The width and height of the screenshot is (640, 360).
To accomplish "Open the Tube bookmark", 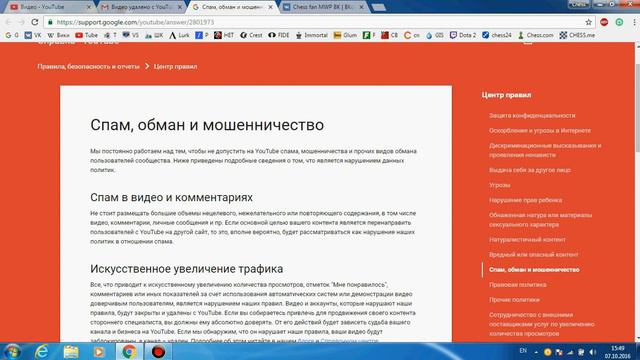I will (x=87, y=35).
